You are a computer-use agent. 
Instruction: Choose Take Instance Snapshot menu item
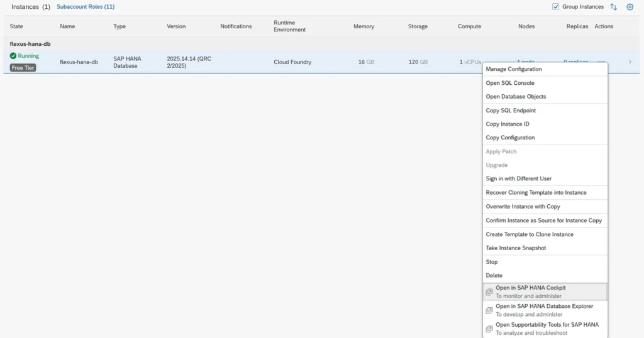(516, 248)
